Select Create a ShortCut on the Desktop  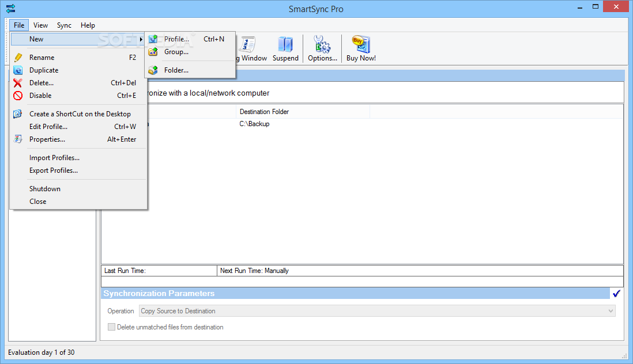click(x=78, y=114)
